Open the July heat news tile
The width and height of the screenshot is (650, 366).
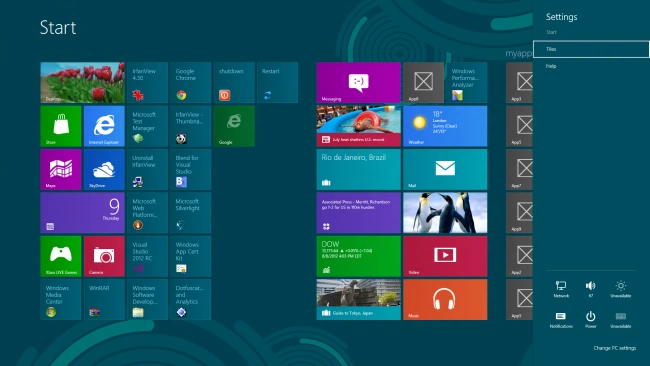pyautogui.click(x=359, y=126)
